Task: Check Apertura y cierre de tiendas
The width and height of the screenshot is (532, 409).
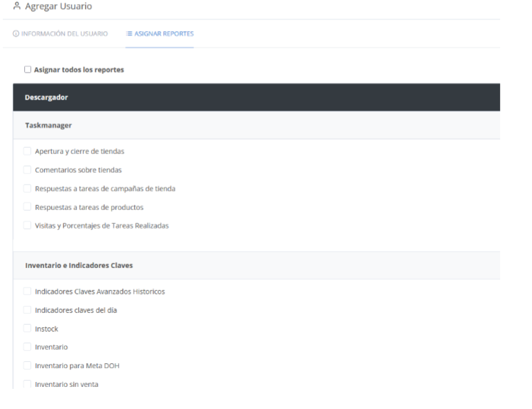Action: 27,151
